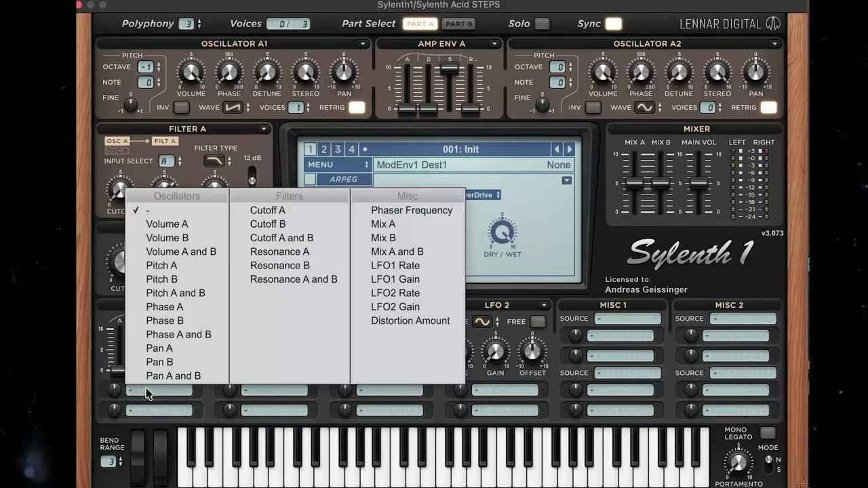Toggle Oscillator A1 INV switch
Image resolution: width=868 pixels, height=488 pixels.
pos(181,108)
